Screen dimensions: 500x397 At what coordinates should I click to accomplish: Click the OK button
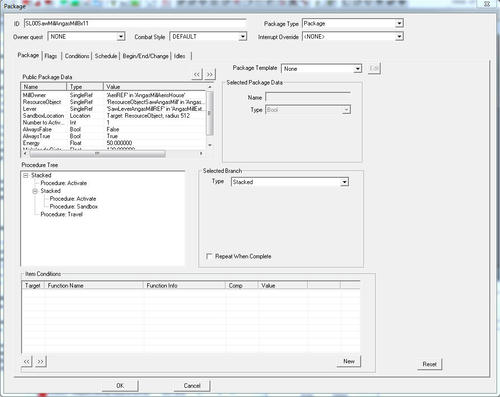[120, 386]
